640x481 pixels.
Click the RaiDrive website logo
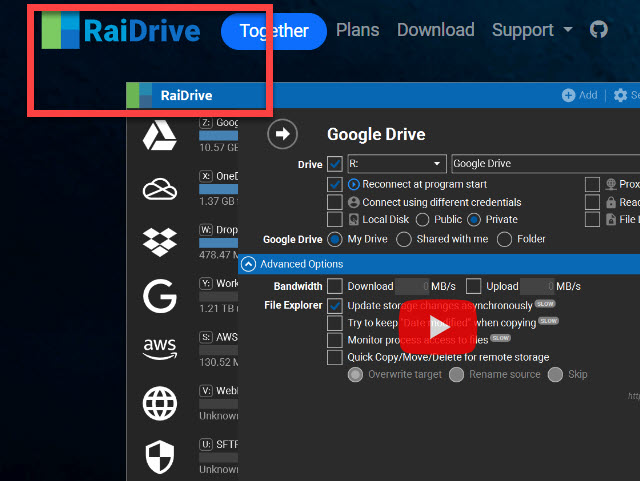[x=121, y=30]
